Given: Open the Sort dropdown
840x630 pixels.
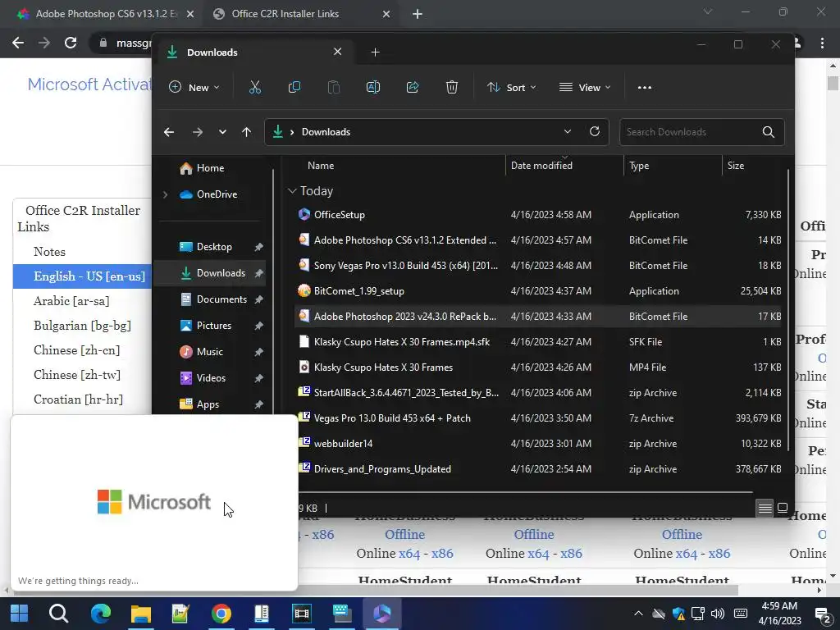Looking at the screenshot, I should click(x=512, y=87).
